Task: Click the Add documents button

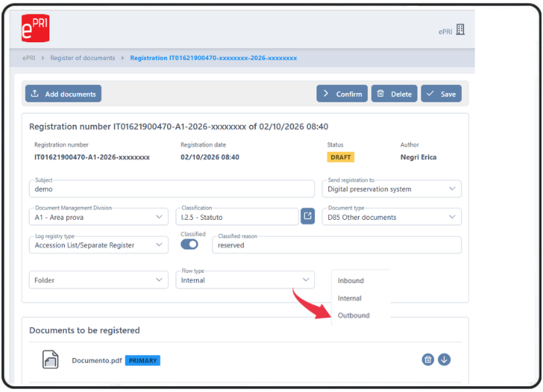Action: [63, 94]
